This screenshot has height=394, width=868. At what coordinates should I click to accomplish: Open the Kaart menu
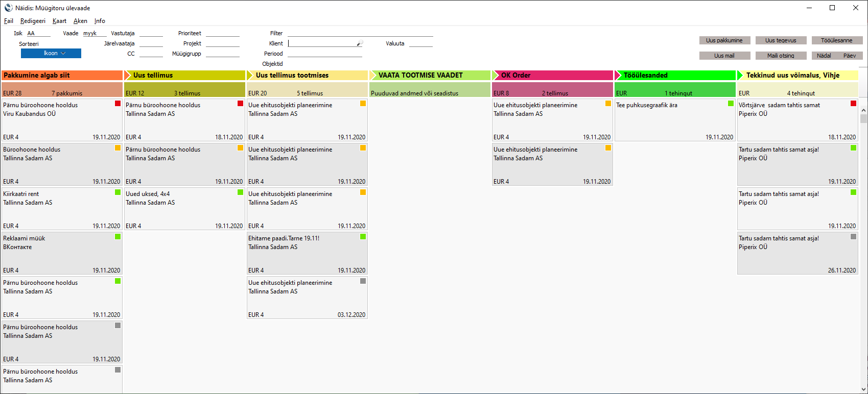point(59,21)
